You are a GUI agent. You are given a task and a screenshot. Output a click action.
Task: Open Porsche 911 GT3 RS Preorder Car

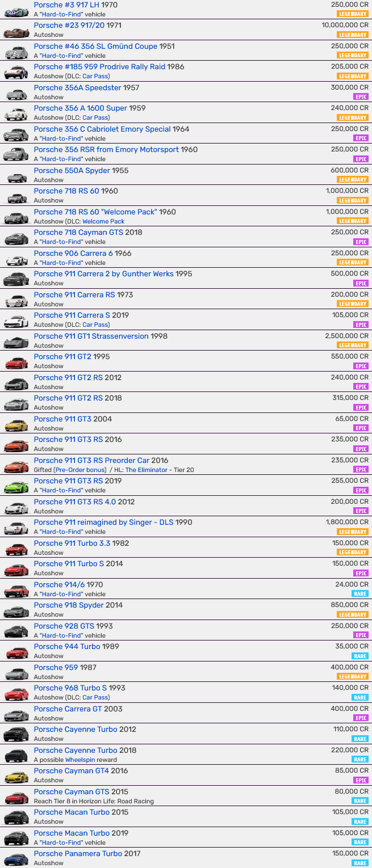(91, 460)
